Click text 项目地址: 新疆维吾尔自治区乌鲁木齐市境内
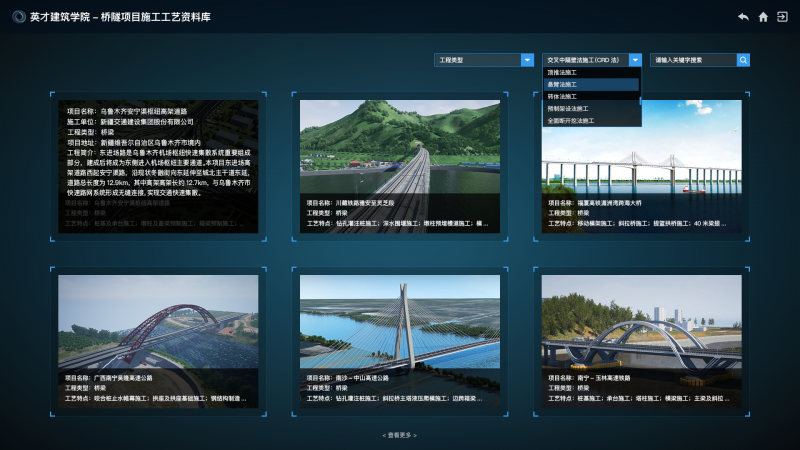Image resolution: width=800 pixels, height=450 pixels. pos(134,142)
